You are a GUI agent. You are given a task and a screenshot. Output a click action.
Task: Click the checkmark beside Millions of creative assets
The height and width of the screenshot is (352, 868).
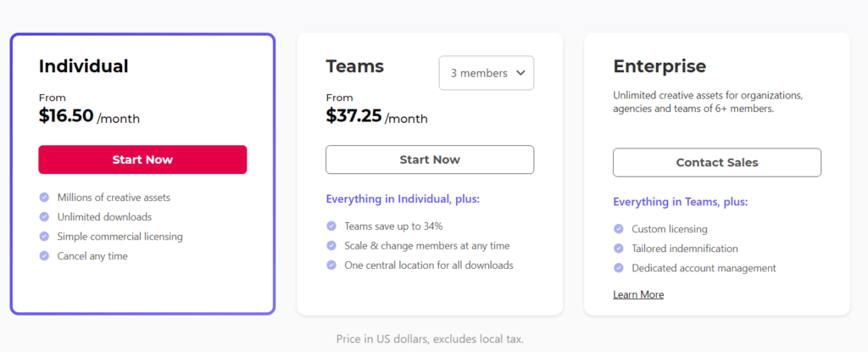coord(44,198)
